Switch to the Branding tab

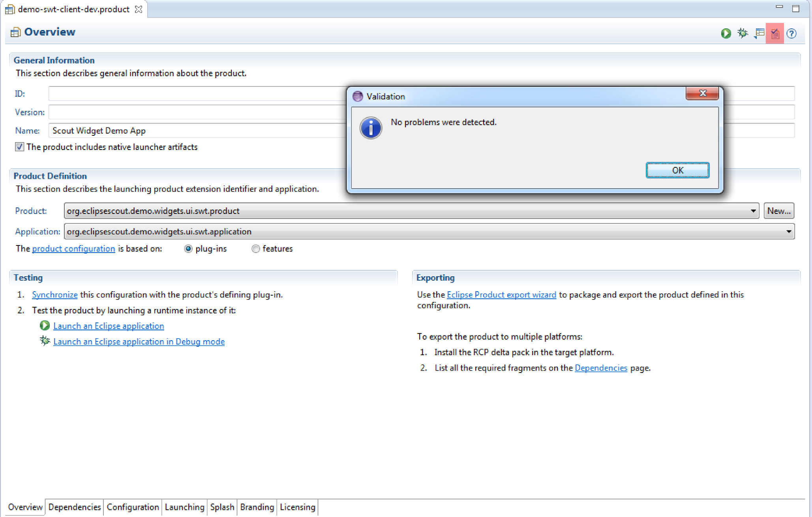pyautogui.click(x=257, y=507)
